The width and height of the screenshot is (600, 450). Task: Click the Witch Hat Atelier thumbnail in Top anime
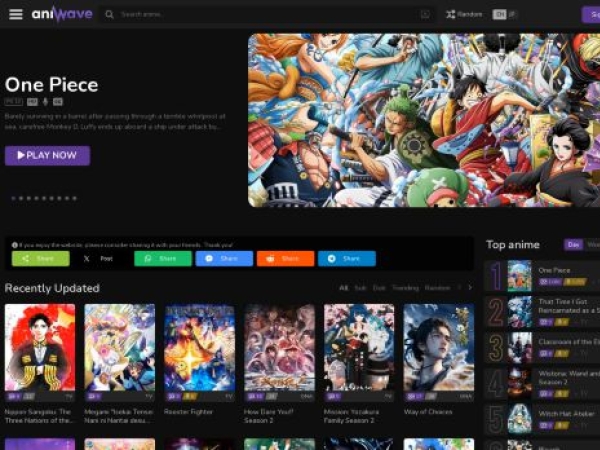pos(520,419)
